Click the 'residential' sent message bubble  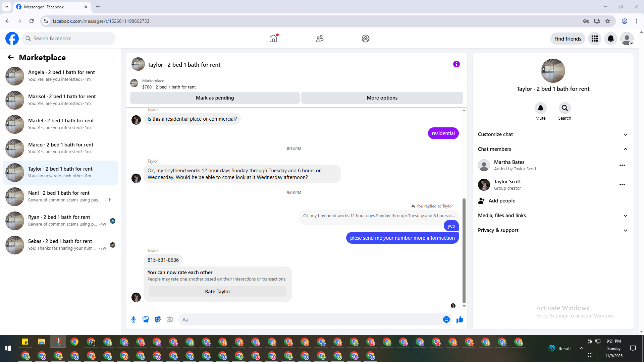443,133
